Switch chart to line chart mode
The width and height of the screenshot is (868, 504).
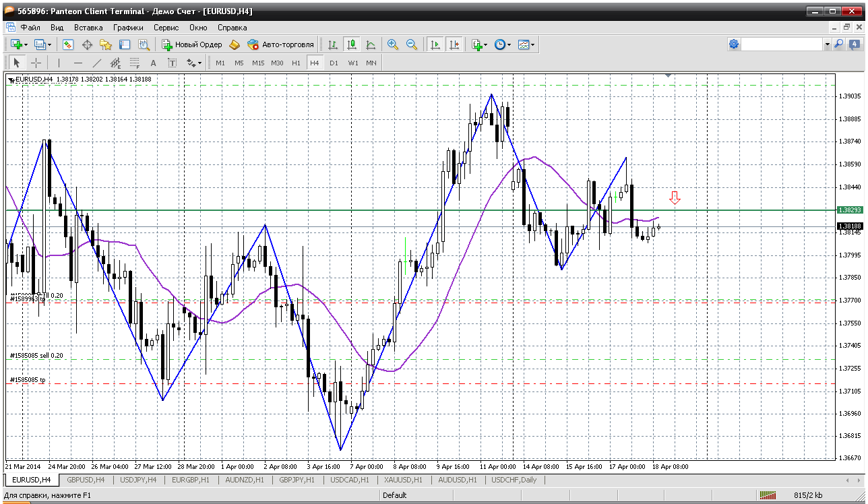(370, 44)
